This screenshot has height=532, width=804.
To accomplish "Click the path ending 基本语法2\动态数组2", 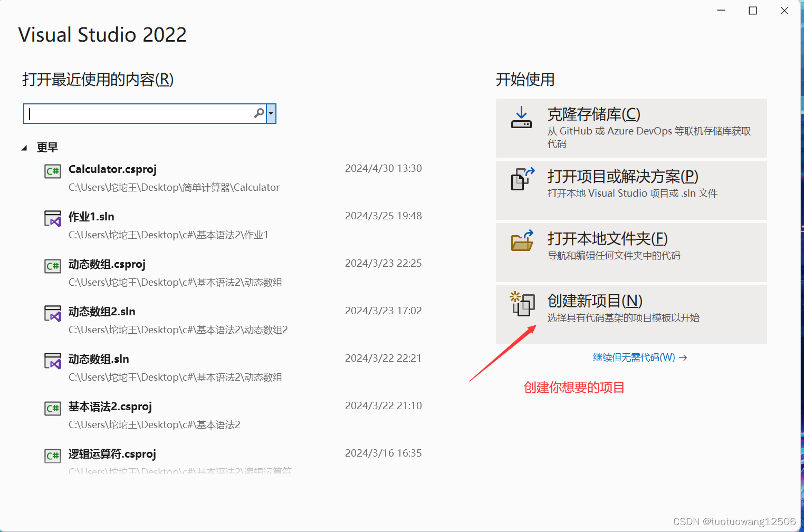I will (178, 330).
